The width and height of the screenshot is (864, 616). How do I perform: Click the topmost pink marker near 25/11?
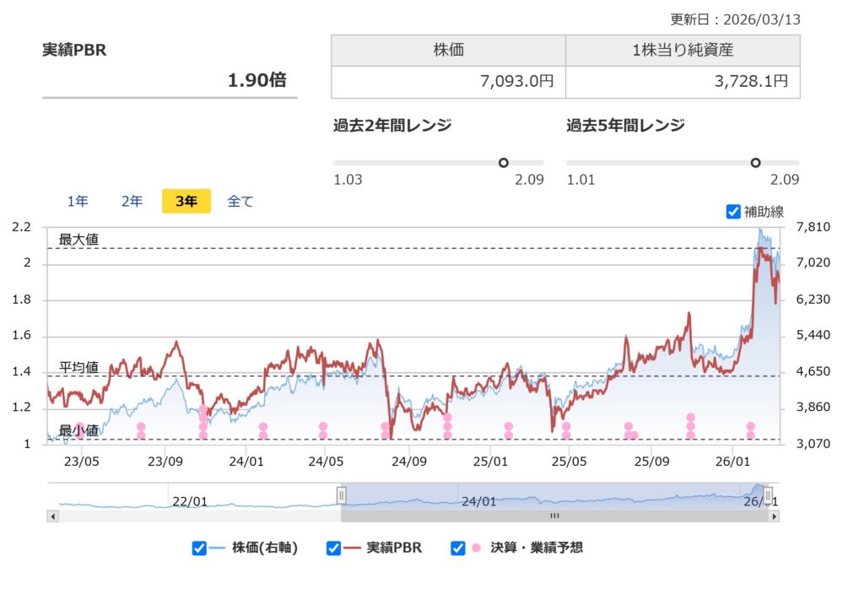pos(690,418)
